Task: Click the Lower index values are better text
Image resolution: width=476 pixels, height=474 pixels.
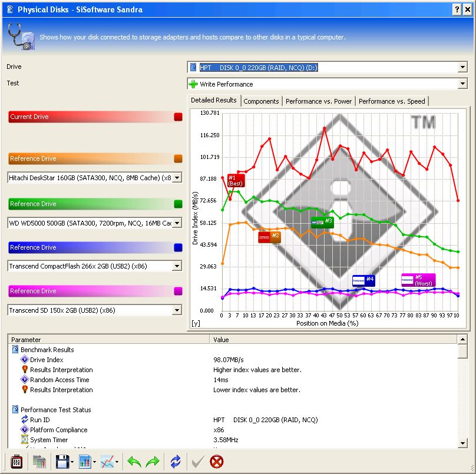Action: tap(257, 390)
